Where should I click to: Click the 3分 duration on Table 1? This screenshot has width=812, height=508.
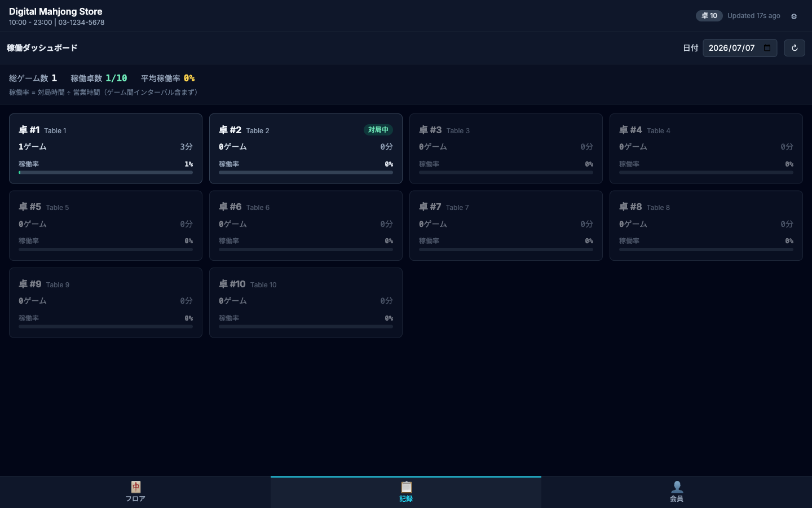187,147
